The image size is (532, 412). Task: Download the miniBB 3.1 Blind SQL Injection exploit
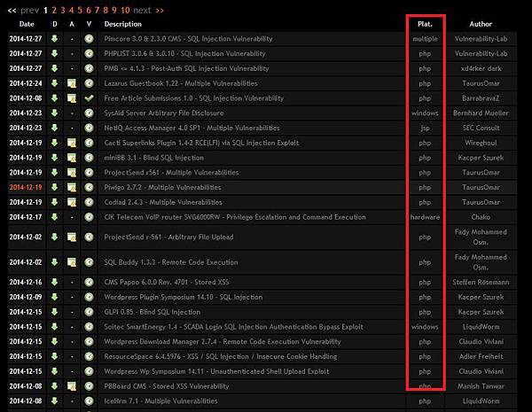tap(55, 158)
